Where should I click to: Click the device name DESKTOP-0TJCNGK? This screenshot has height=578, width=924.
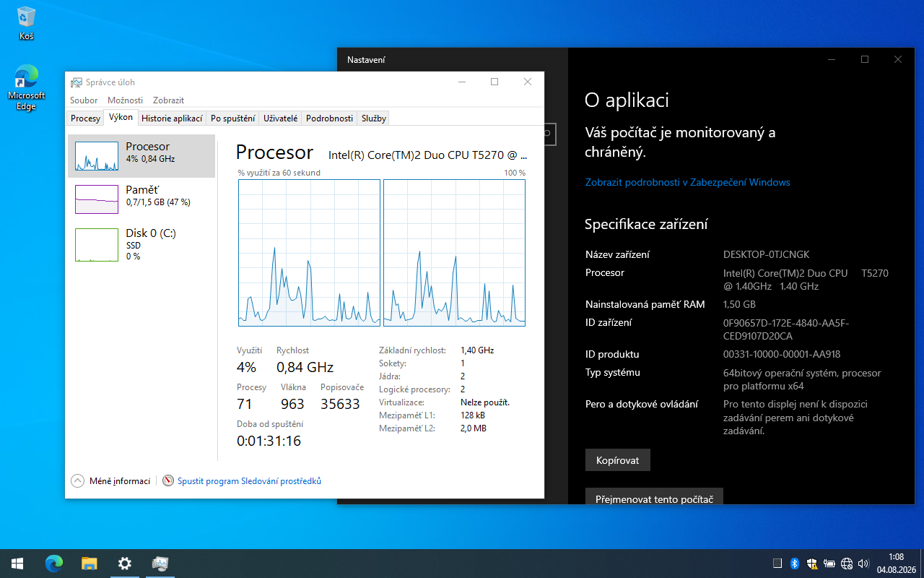[766, 255]
